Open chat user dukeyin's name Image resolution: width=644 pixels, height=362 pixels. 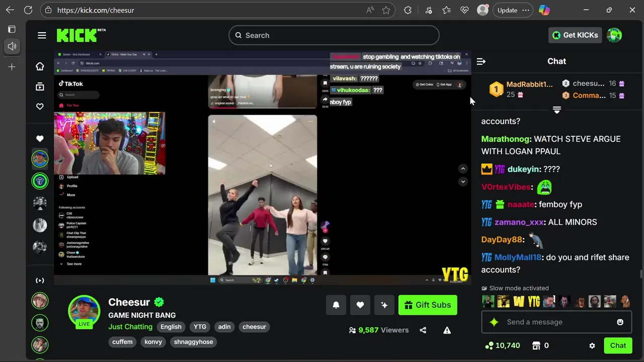click(523, 169)
